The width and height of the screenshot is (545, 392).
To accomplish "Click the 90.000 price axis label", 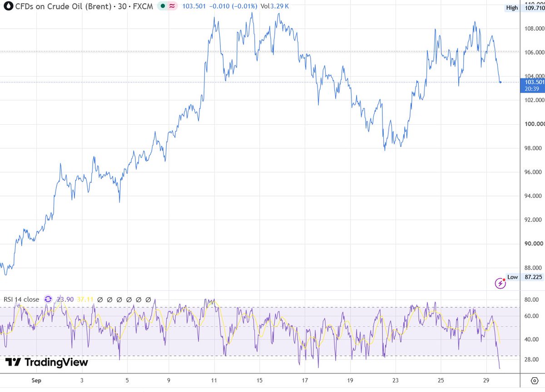I will click(533, 244).
